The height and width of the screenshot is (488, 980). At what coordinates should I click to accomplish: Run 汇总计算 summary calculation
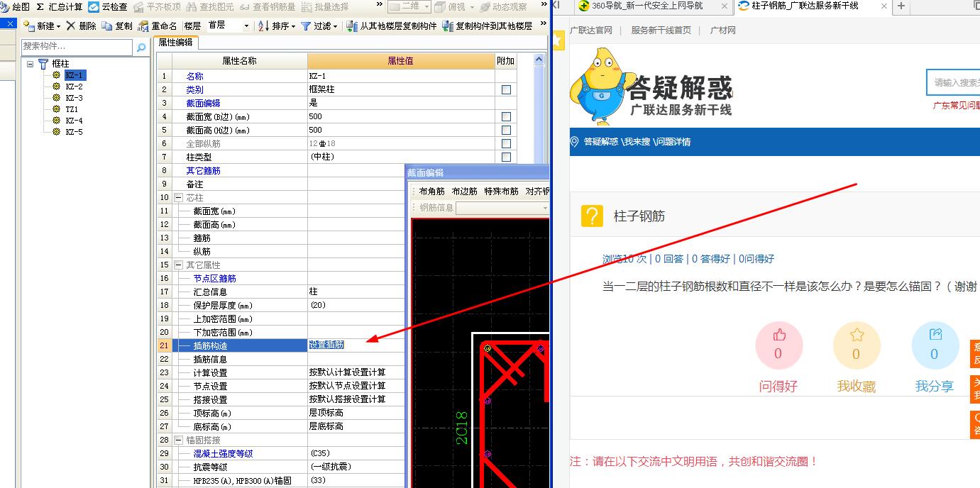(x=59, y=6)
